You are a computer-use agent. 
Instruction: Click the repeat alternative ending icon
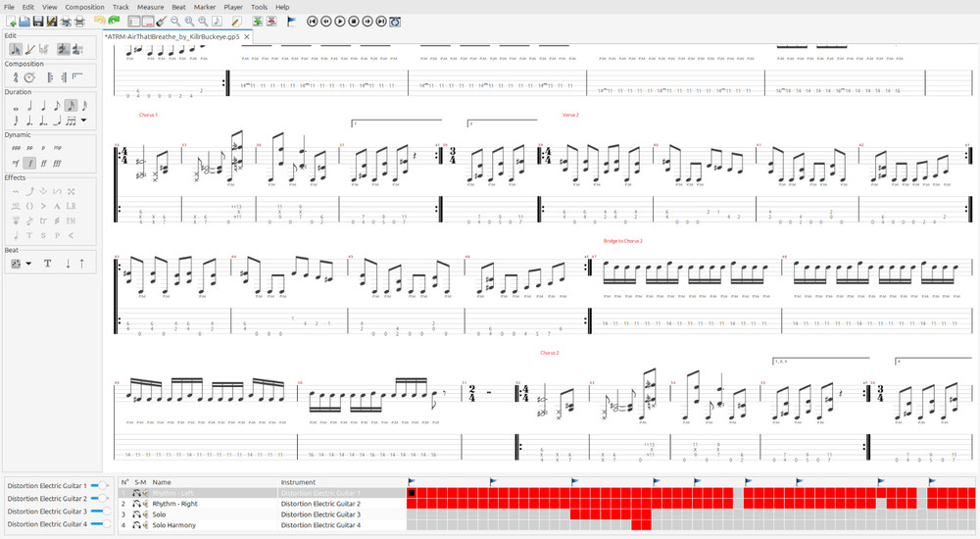77,77
